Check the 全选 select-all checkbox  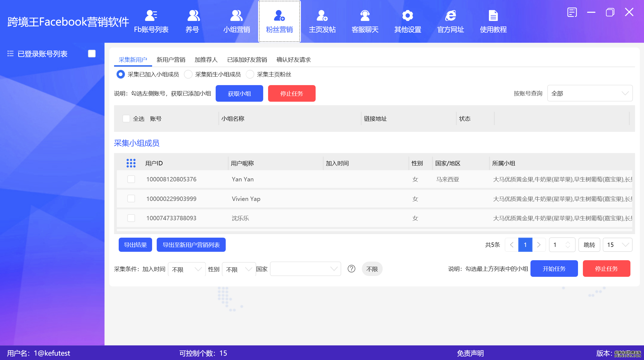126,119
